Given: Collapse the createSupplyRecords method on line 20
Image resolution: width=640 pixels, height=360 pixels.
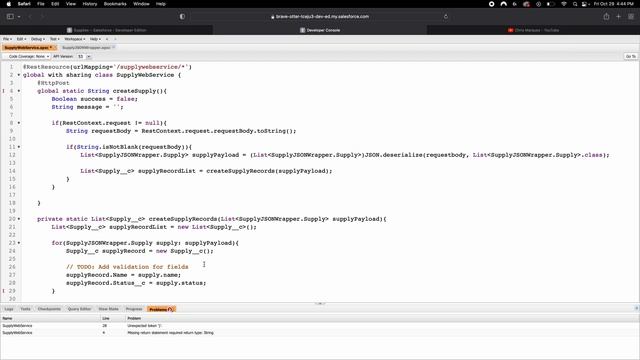Looking at the screenshot, I should pos(19,219).
